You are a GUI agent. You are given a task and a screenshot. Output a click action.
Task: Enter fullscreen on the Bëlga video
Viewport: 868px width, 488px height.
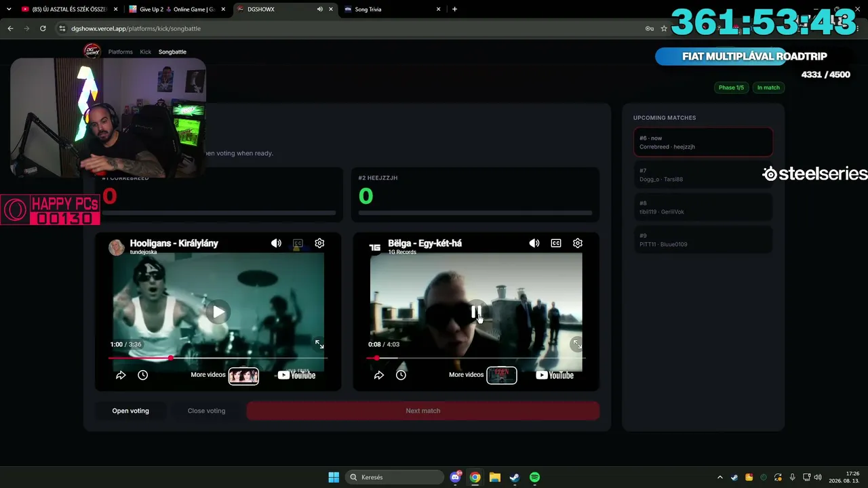click(576, 344)
